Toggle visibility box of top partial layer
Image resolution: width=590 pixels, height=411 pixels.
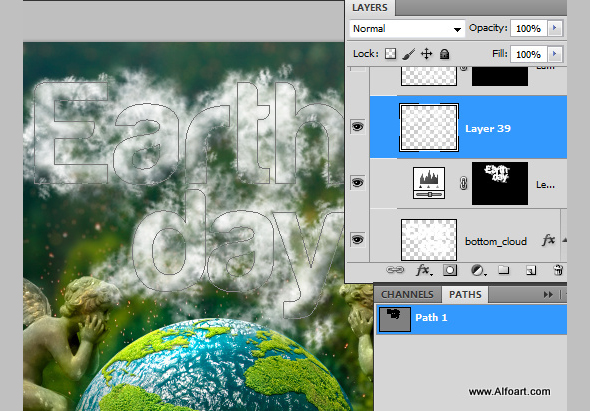click(357, 69)
